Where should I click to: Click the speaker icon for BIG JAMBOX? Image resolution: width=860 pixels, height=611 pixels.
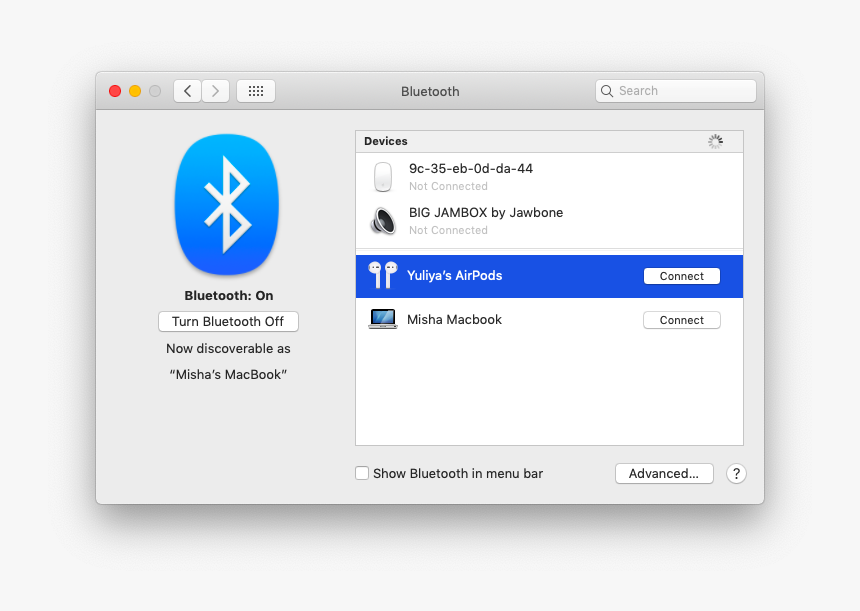pos(383,220)
